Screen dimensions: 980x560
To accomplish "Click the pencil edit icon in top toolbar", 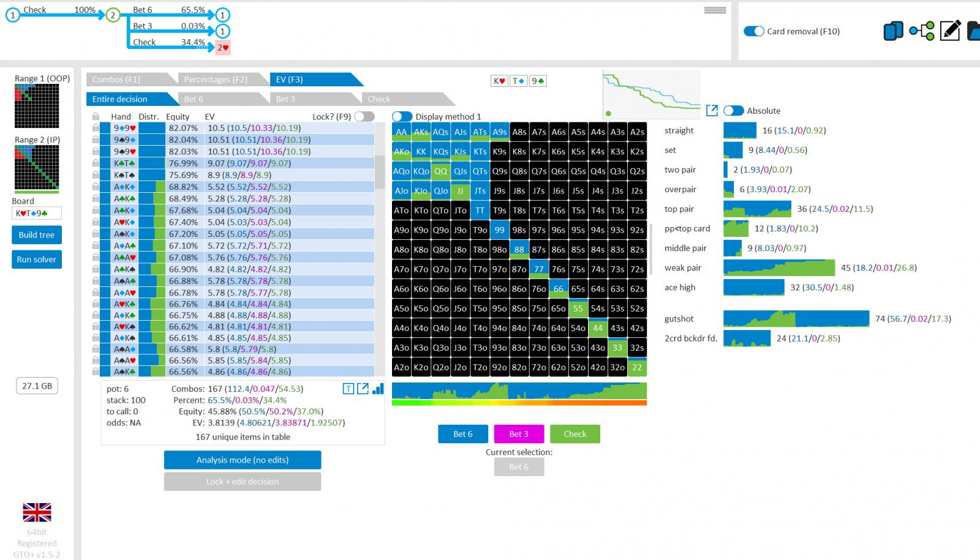I will 949,31.
